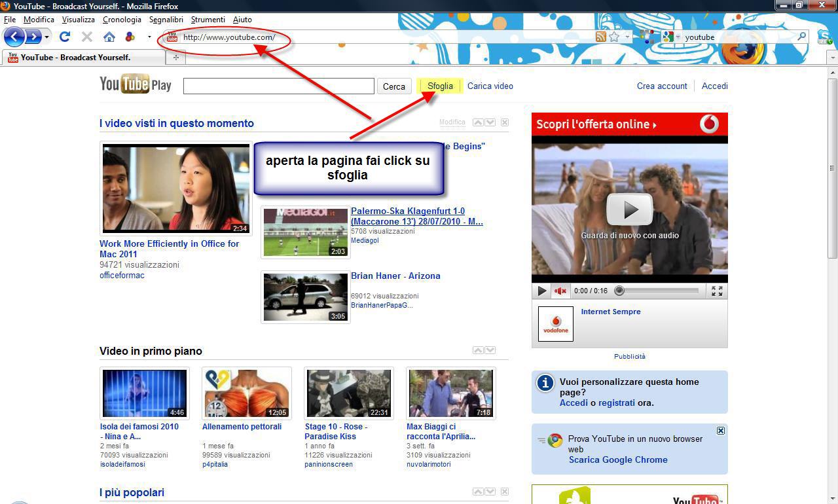Click Modifica in the video visti section
This screenshot has width=838, height=504.
pos(452,122)
